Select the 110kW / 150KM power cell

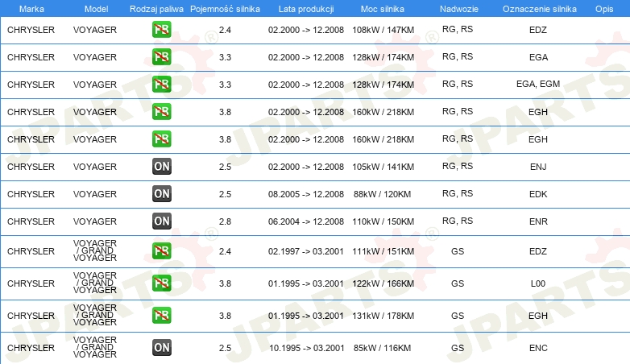383,221
